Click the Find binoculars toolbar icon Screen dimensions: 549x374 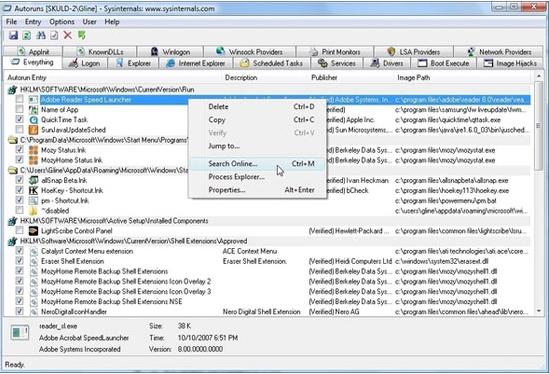click(x=41, y=35)
